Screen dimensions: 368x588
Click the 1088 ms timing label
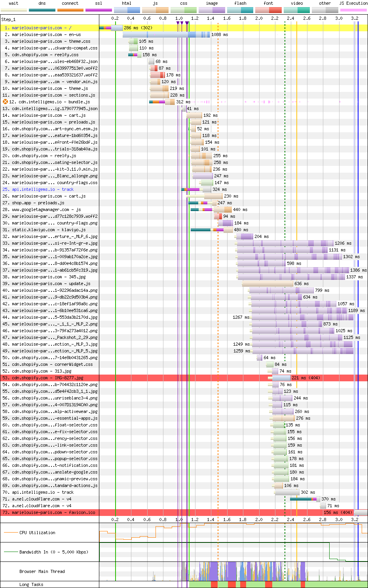click(x=220, y=34)
